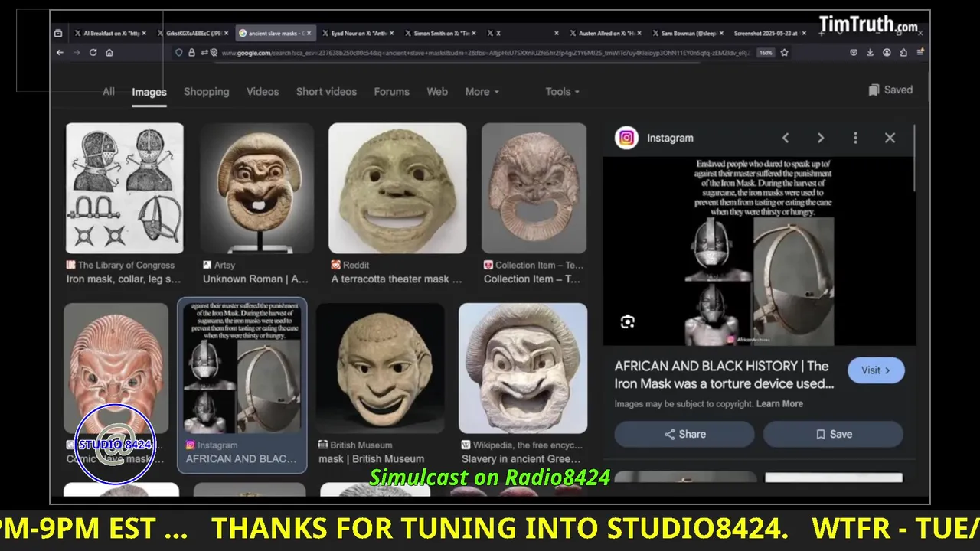Switch to the All search tab
This screenshot has width=980, height=551.
coord(109,91)
